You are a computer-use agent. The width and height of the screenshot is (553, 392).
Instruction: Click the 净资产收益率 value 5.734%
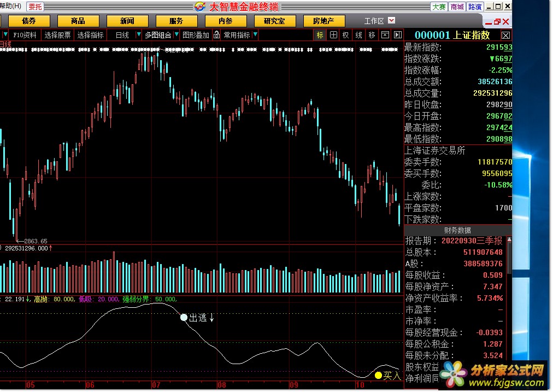490,298
